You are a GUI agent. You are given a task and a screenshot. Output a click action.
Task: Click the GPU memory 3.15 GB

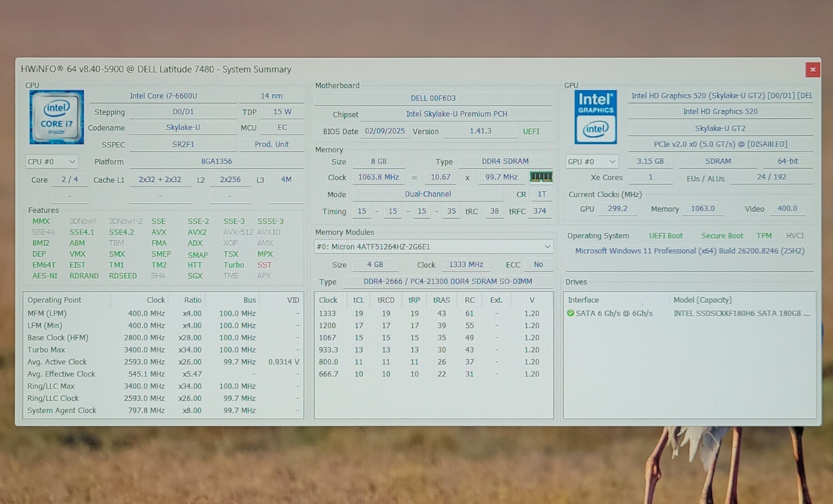pyautogui.click(x=650, y=161)
